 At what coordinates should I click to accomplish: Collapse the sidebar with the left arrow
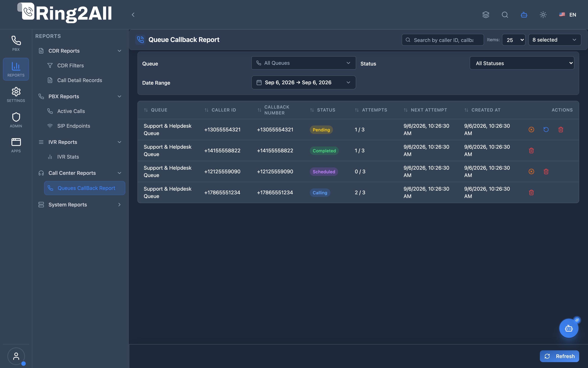click(x=133, y=15)
